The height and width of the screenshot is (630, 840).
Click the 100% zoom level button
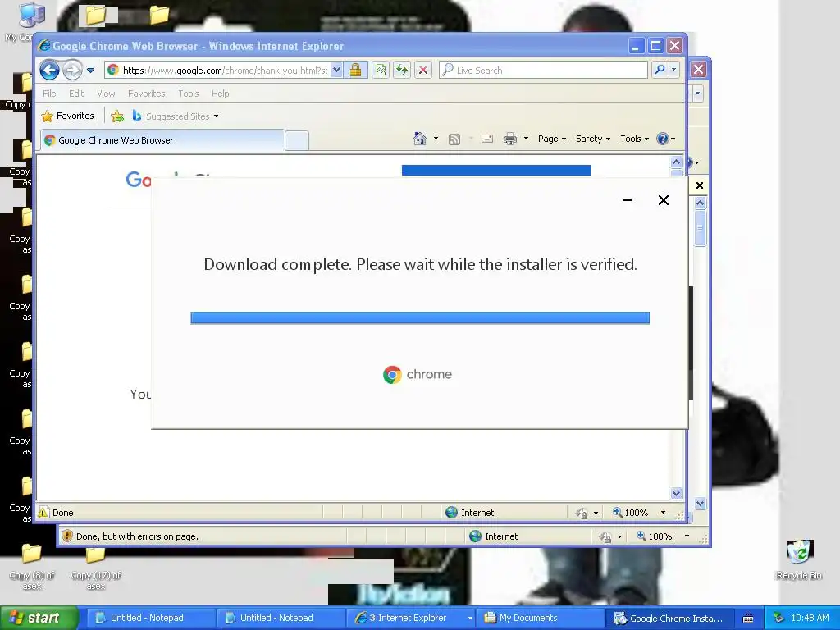631,513
